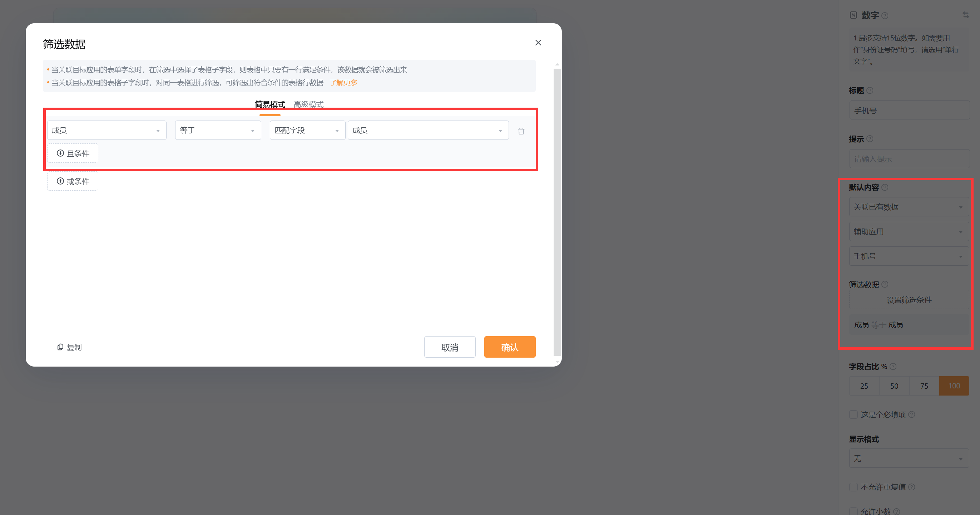Viewport: 980px width, 515px height.
Task: Set field width to 25
Action: 864,386
